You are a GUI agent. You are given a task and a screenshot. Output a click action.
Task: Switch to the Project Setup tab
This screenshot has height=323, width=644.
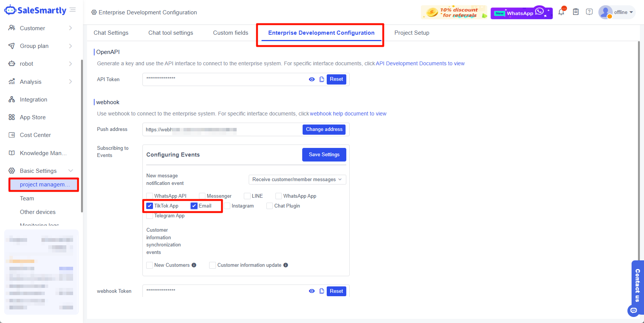tap(411, 33)
